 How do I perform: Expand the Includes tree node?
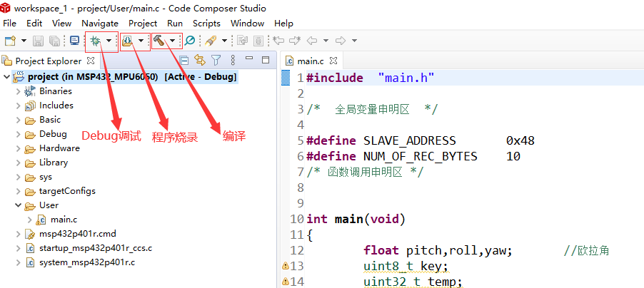[x=18, y=106]
